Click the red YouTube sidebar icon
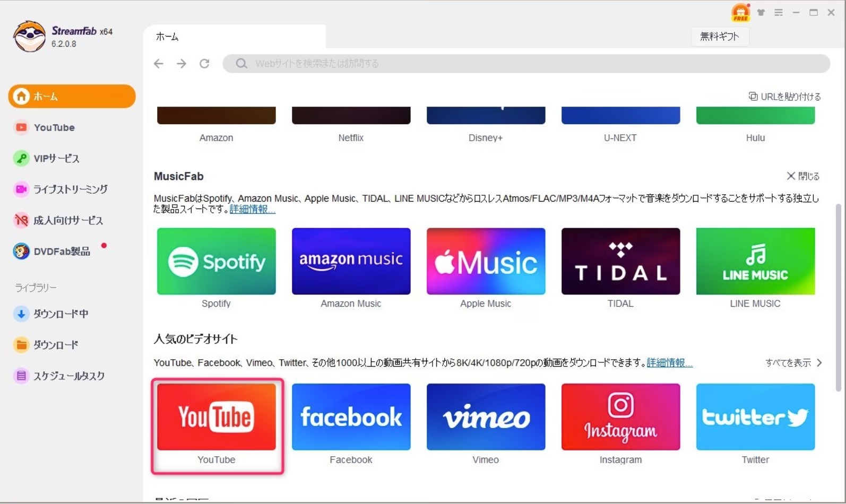846x504 pixels. click(21, 127)
